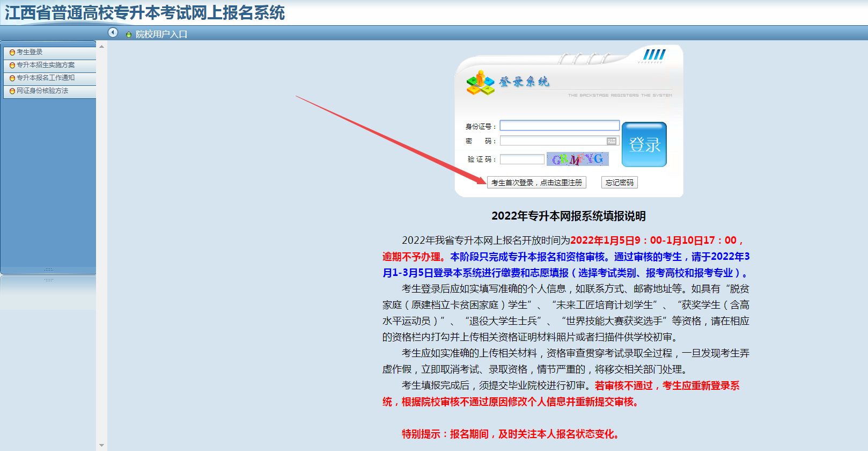Refresh the captcha image

click(578, 159)
